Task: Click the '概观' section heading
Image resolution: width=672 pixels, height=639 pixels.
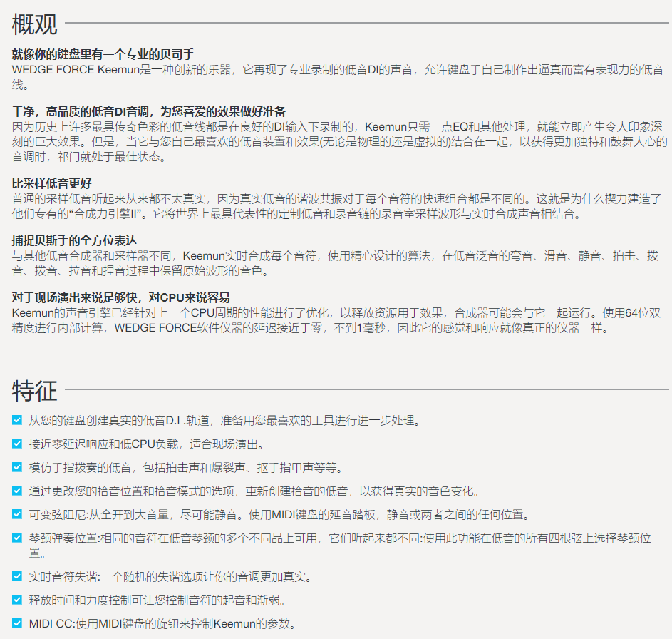Action: tap(34, 24)
